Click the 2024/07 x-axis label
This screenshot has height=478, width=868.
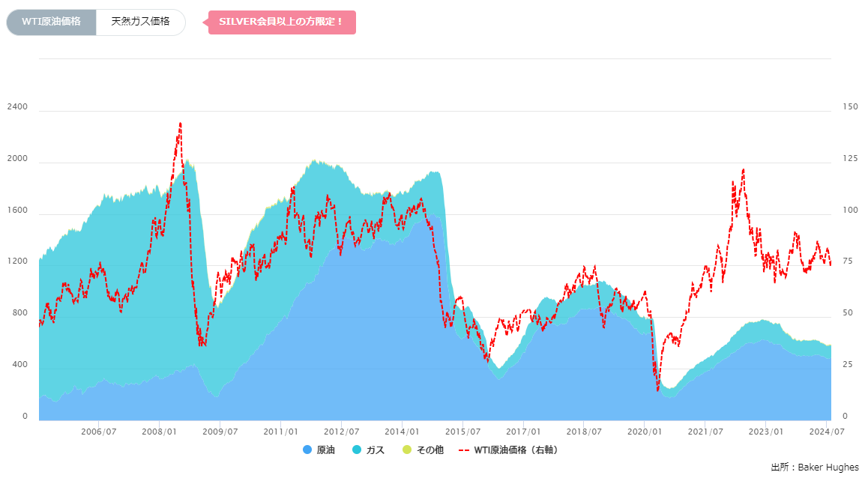[827, 432]
